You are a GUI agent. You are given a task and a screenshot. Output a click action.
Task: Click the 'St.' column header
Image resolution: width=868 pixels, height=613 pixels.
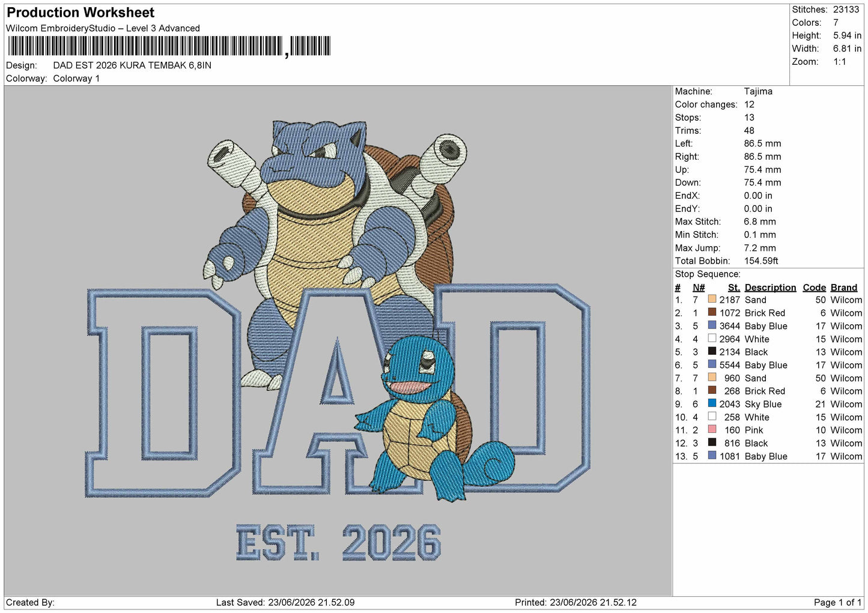tap(733, 288)
